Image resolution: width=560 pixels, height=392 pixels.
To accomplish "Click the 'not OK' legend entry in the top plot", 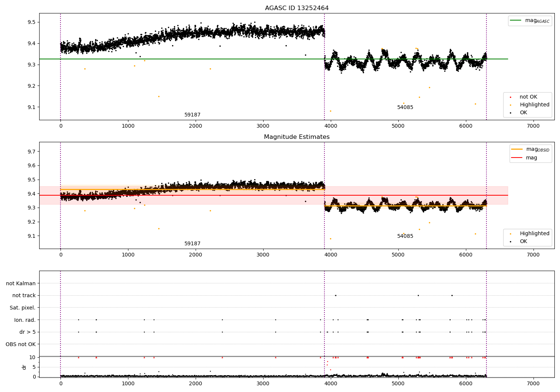I will (523, 97).
